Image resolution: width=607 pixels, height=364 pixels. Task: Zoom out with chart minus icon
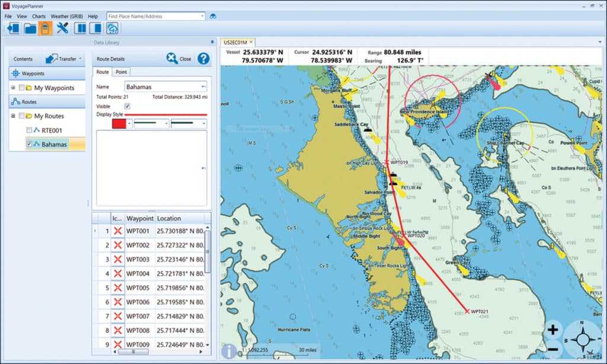(553, 349)
